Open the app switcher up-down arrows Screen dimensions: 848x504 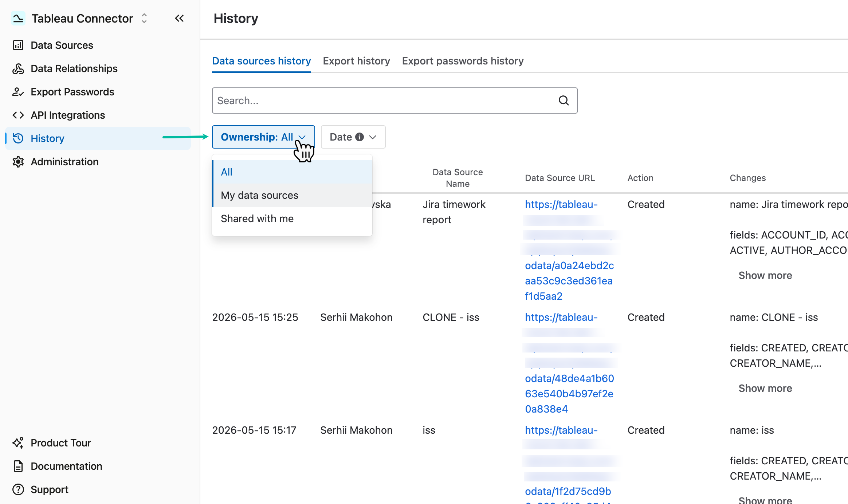pos(144,18)
